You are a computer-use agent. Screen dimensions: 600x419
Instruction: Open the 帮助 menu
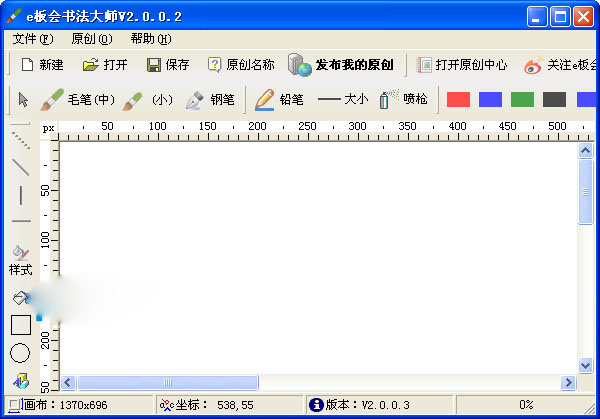[x=150, y=39]
